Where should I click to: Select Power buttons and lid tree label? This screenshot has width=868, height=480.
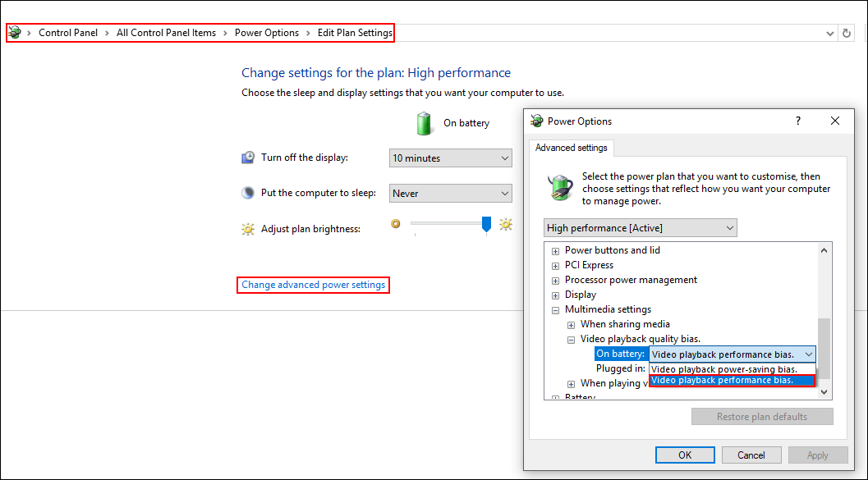pyautogui.click(x=613, y=250)
